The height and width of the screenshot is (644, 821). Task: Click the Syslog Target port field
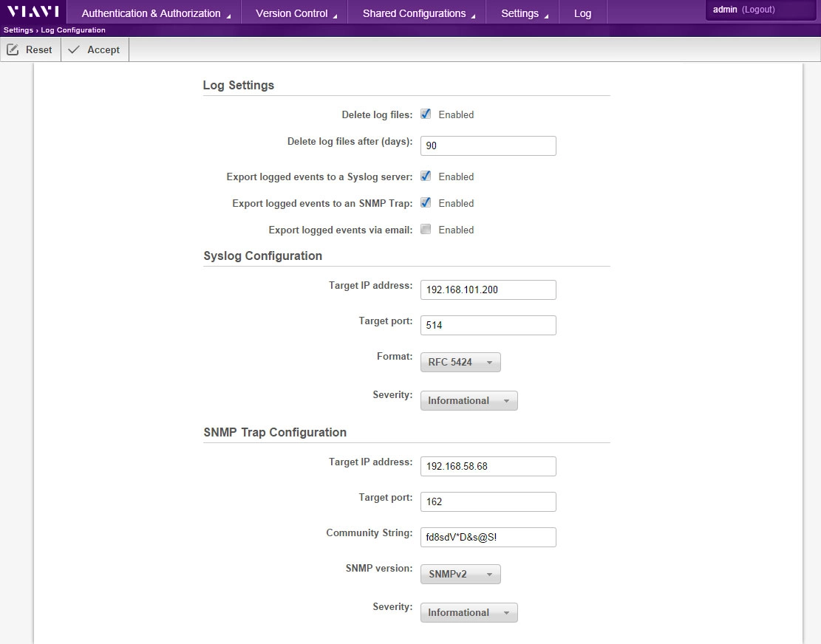(x=488, y=326)
